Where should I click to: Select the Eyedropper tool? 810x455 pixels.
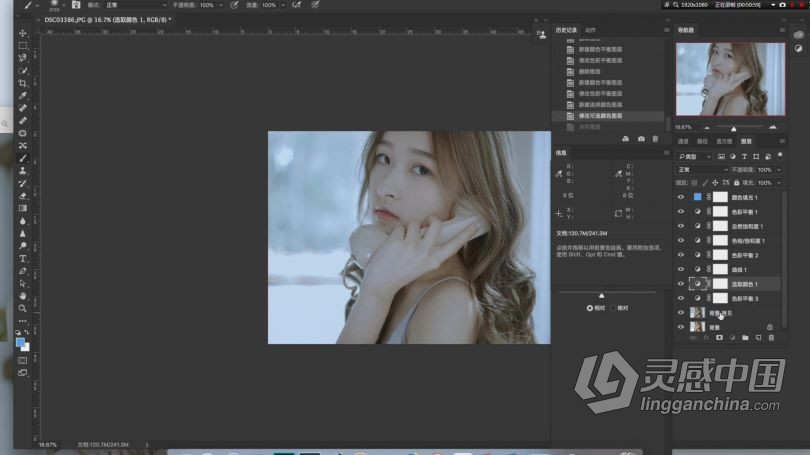coord(23,95)
